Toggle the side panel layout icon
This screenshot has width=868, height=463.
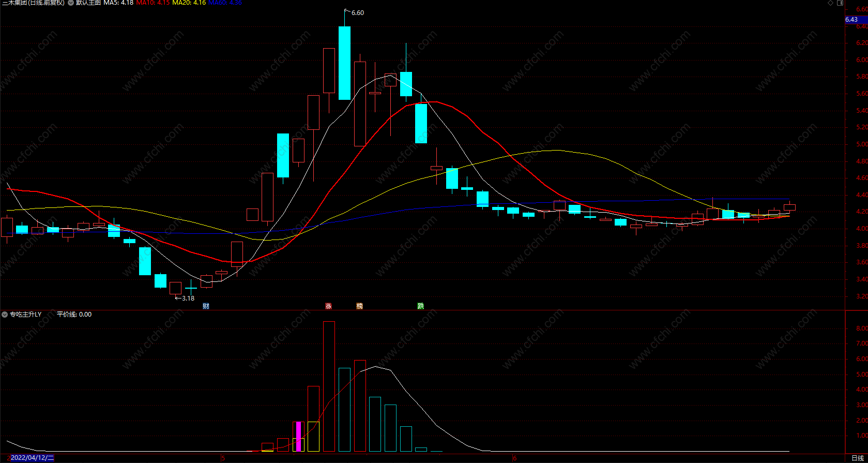coord(840,3)
